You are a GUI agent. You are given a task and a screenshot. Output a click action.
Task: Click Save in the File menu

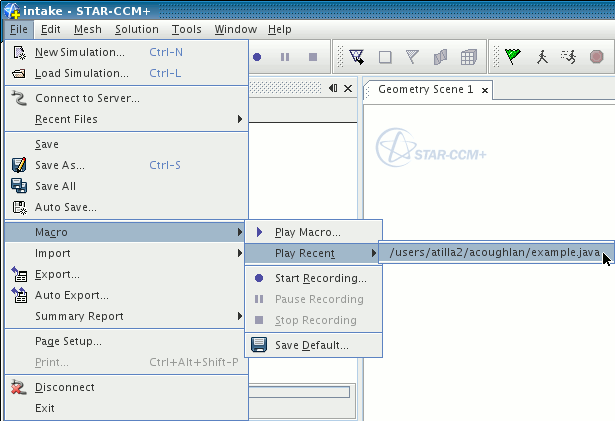pyautogui.click(x=127, y=144)
